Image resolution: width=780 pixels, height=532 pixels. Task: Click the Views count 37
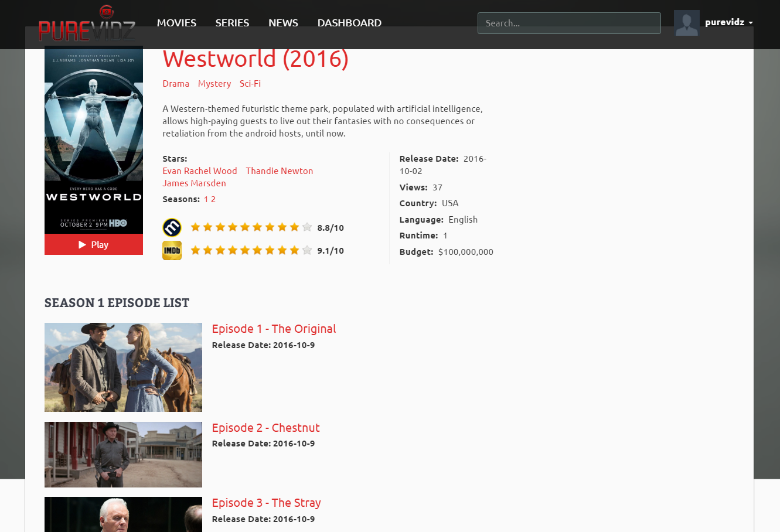click(437, 187)
